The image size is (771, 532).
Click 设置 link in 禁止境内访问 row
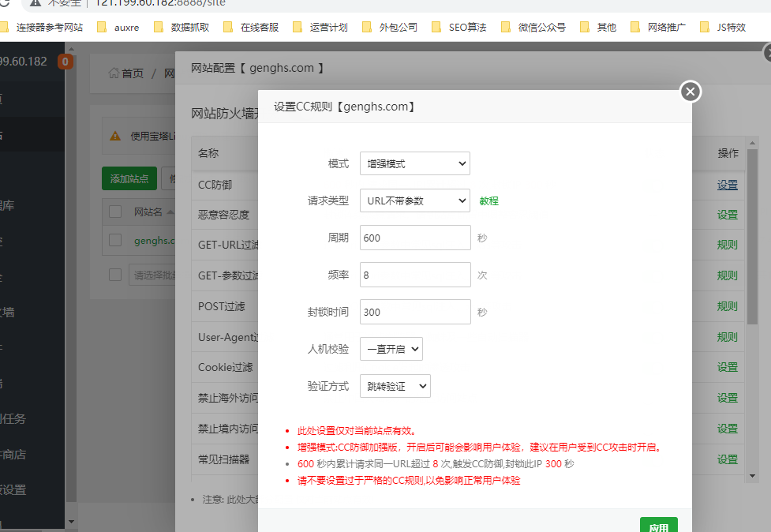point(728,429)
